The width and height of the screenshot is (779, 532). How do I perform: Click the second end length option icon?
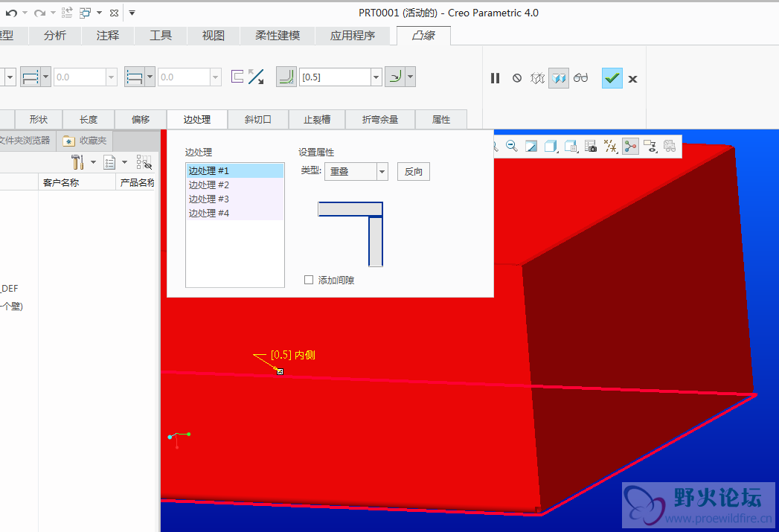[x=135, y=77]
